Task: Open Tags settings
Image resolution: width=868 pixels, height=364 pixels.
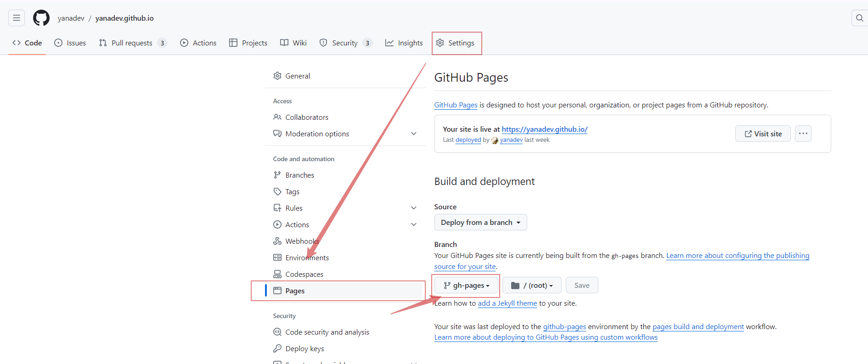Action: point(292,191)
